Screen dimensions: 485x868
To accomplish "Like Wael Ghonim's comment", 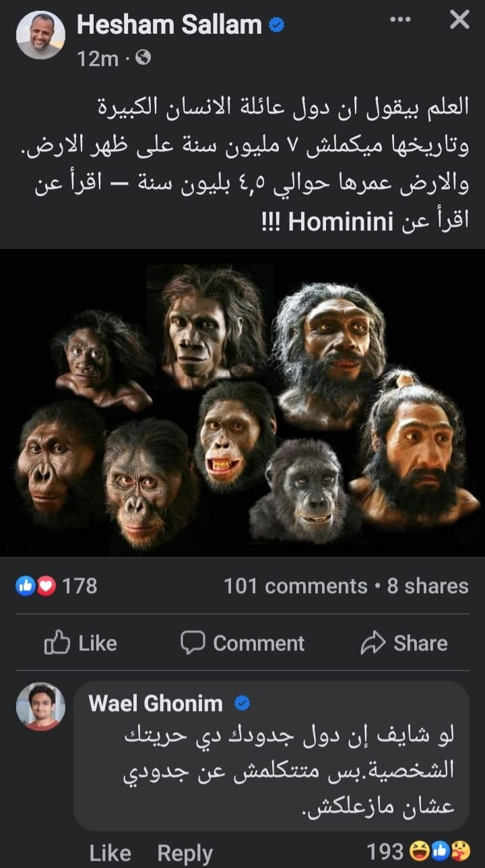I will click(x=110, y=853).
